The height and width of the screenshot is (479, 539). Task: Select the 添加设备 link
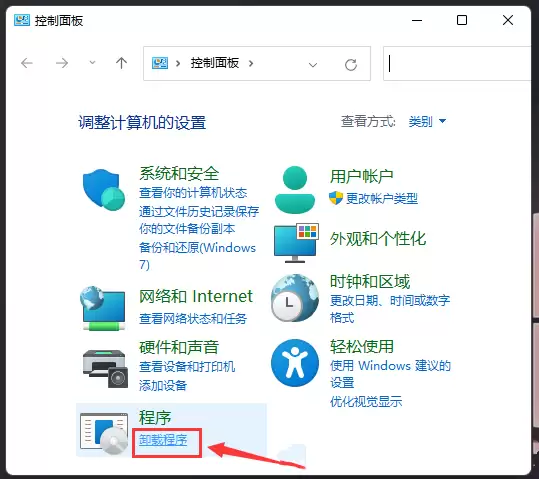pos(163,385)
